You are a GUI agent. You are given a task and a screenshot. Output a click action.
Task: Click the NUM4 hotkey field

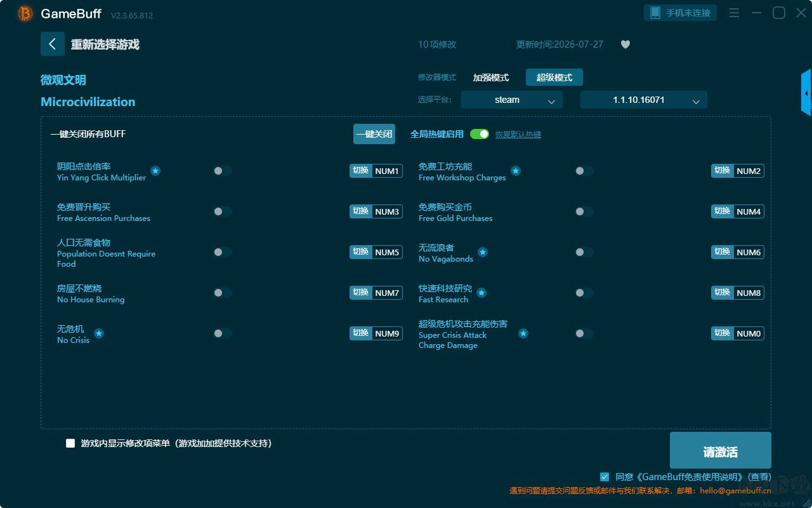pyautogui.click(x=749, y=211)
